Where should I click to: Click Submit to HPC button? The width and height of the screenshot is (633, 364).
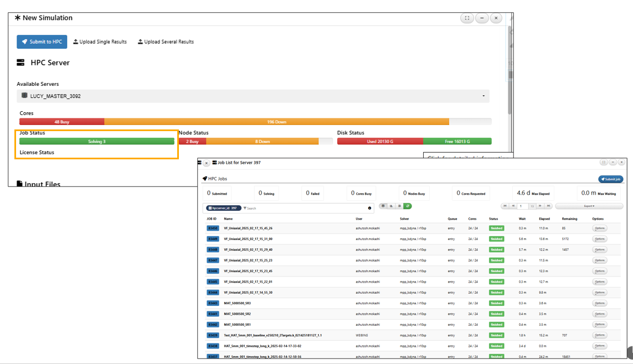click(42, 41)
